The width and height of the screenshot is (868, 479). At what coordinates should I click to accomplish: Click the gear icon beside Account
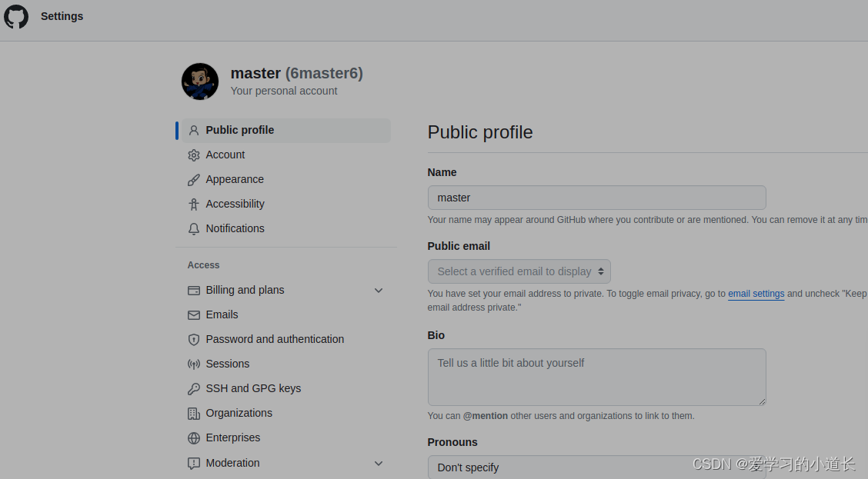[194, 155]
